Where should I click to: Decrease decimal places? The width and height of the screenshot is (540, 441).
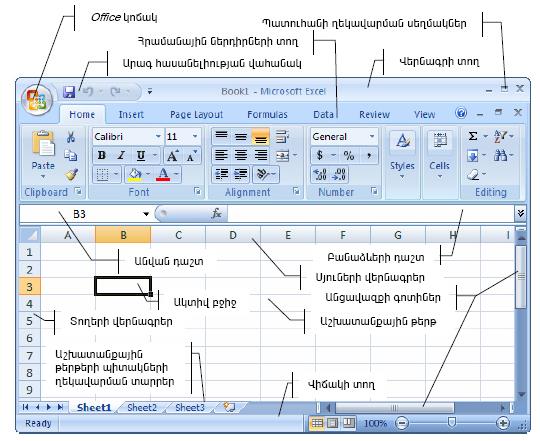tap(339, 174)
